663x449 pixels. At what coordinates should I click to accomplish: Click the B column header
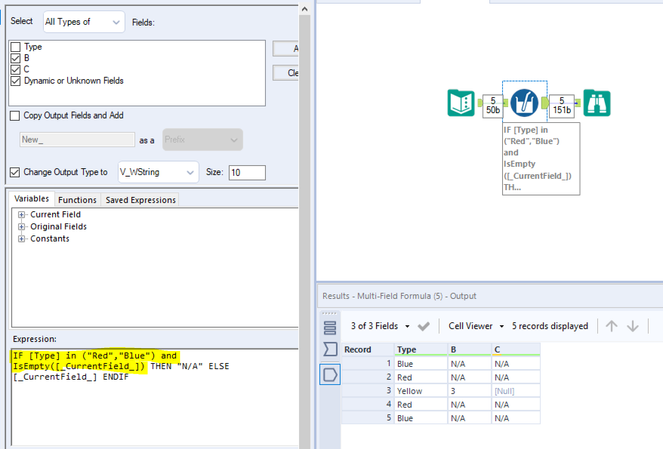[x=469, y=350]
